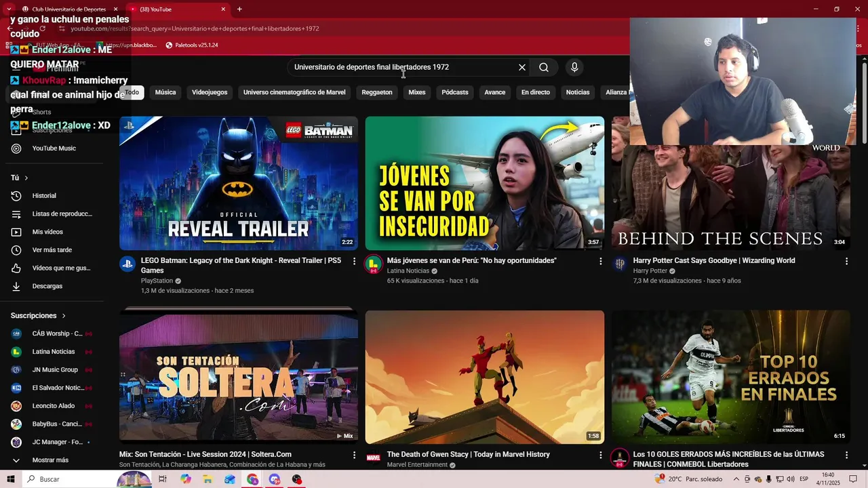This screenshot has height=488, width=868.
Task: Switch to the Club Universitario de Deportes tab
Action: click(68, 9)
